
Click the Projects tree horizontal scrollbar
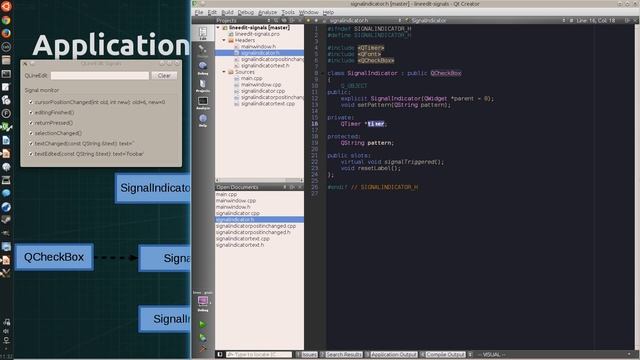pyautogui.click(x=259, y=180)
